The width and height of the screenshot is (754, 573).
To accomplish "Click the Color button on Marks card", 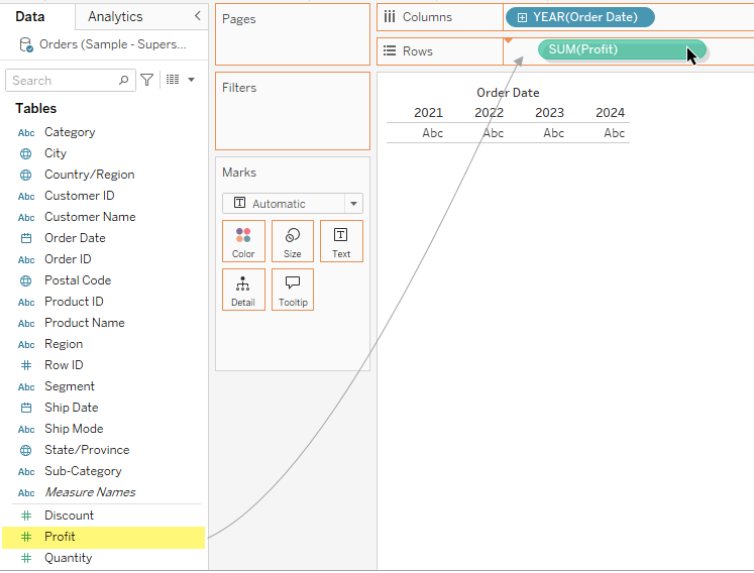I will coord(243,241).
